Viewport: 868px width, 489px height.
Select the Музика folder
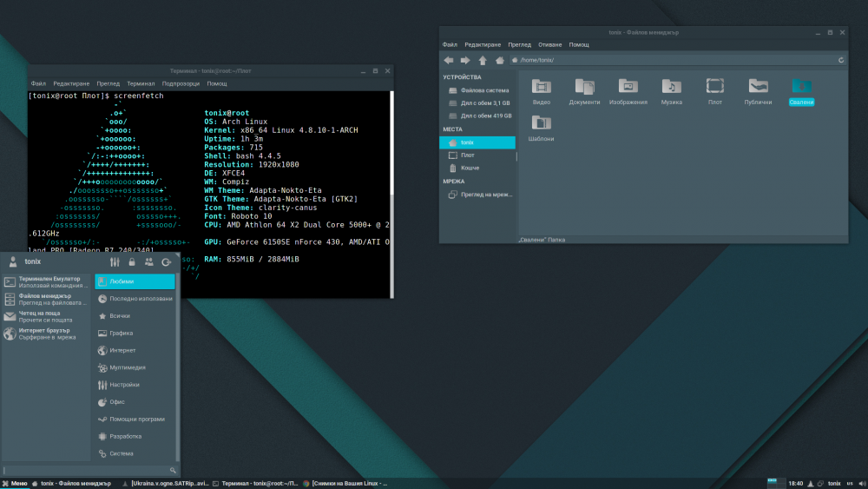point(671,91)
